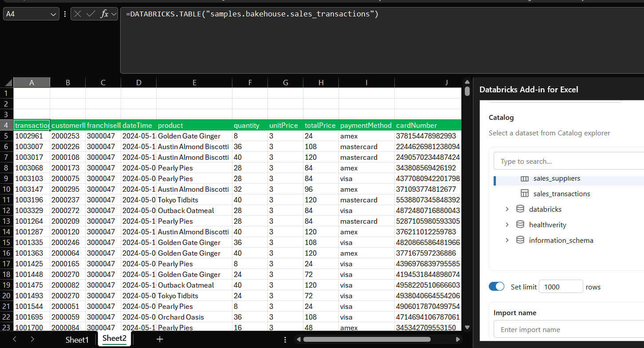Select column H header

coord(321,83)
